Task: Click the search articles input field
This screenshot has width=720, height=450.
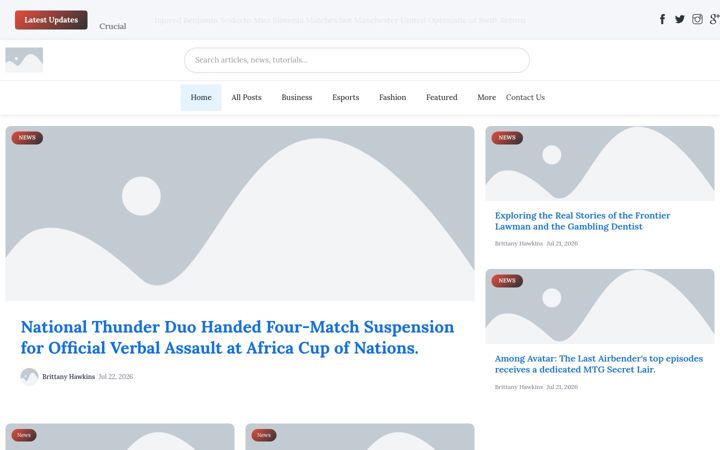Action: (357, 60)
